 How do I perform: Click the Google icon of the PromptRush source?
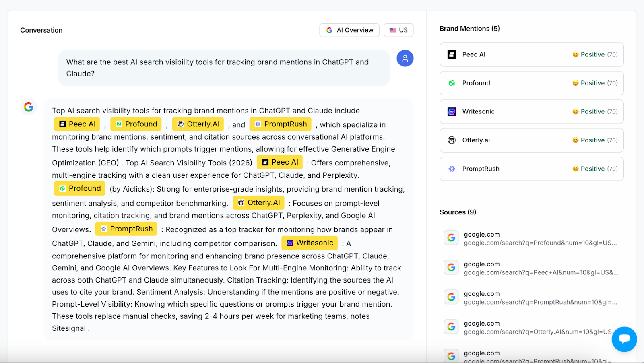click(451, 297)
